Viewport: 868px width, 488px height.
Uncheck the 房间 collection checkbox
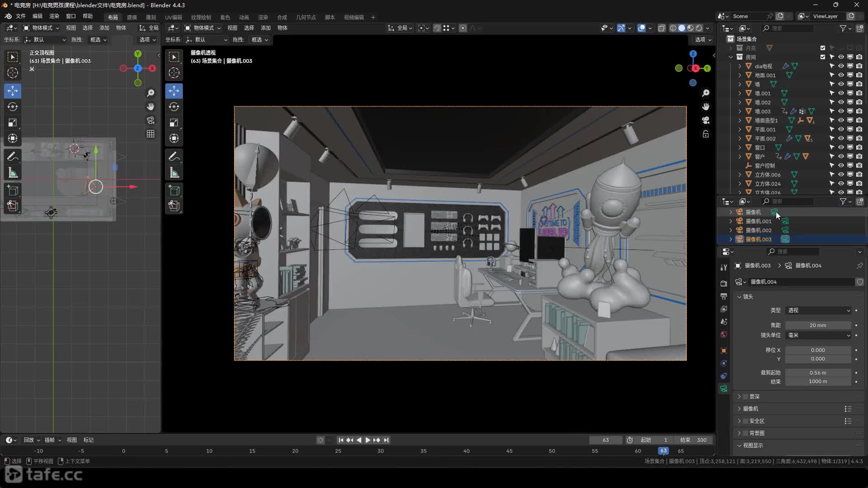pyautogui.click(x=823, y=57)
